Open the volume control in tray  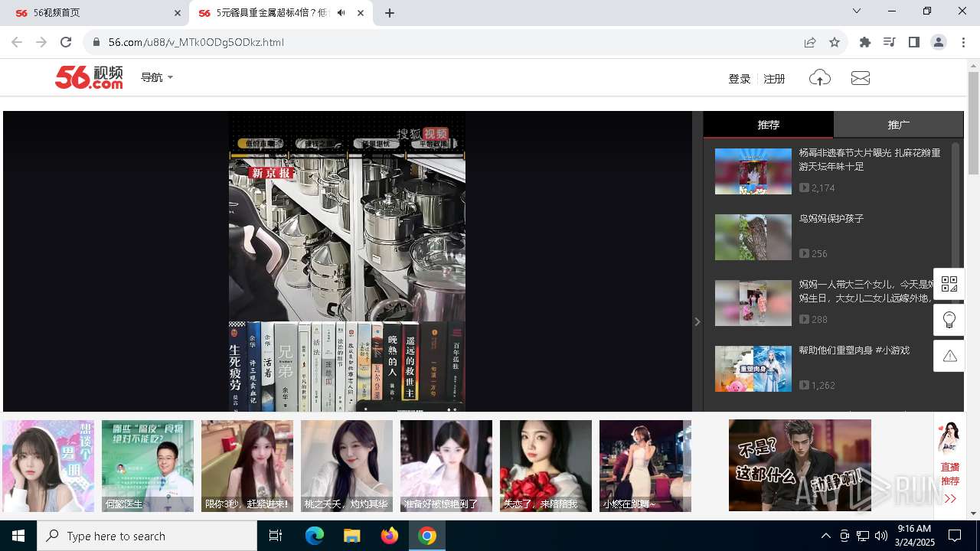tap(881, 536)
